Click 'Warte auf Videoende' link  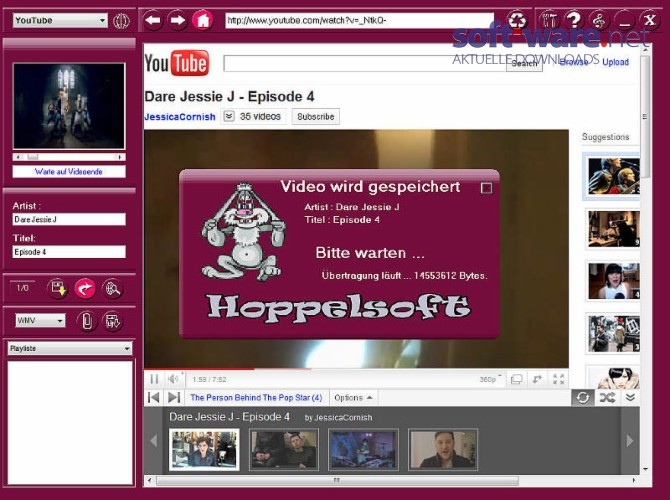(69, 172)
